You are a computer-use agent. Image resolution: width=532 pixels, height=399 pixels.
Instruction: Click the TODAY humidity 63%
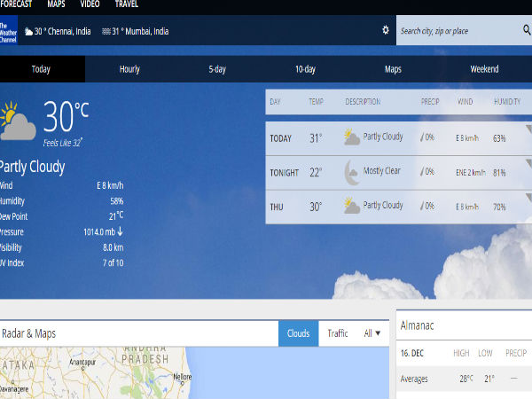[x=499, y=138]
